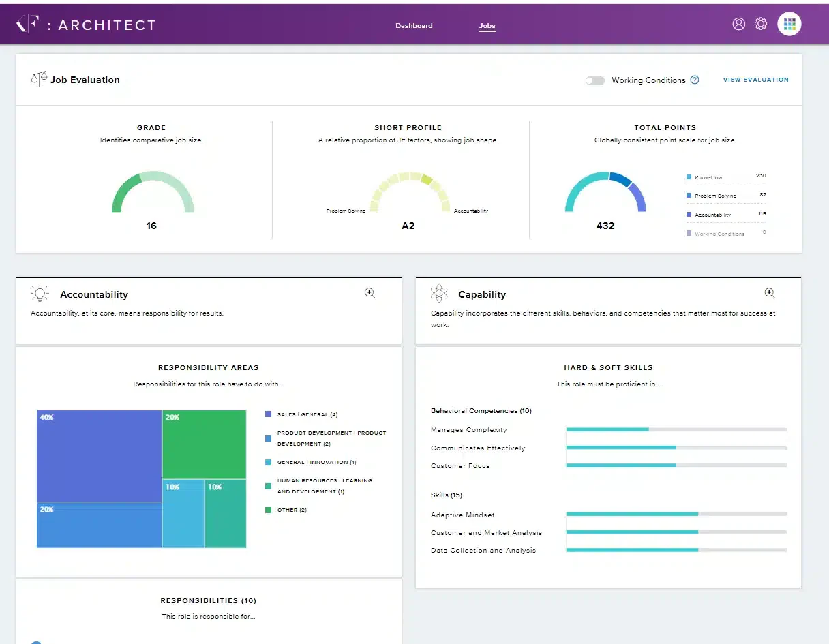Click the Capability atom icon
Image resolution: width=829 pixels, height=644 pixels.
click(440, 294)
